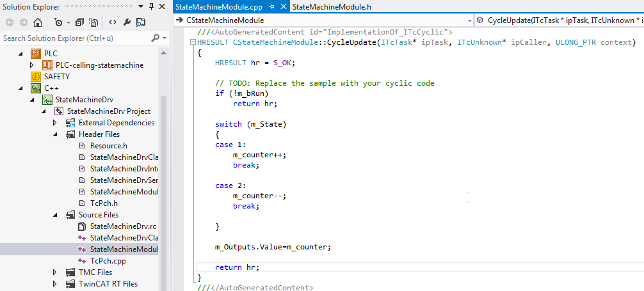Open Solution Explorer window options dropdown arrow

coord(141,6)
